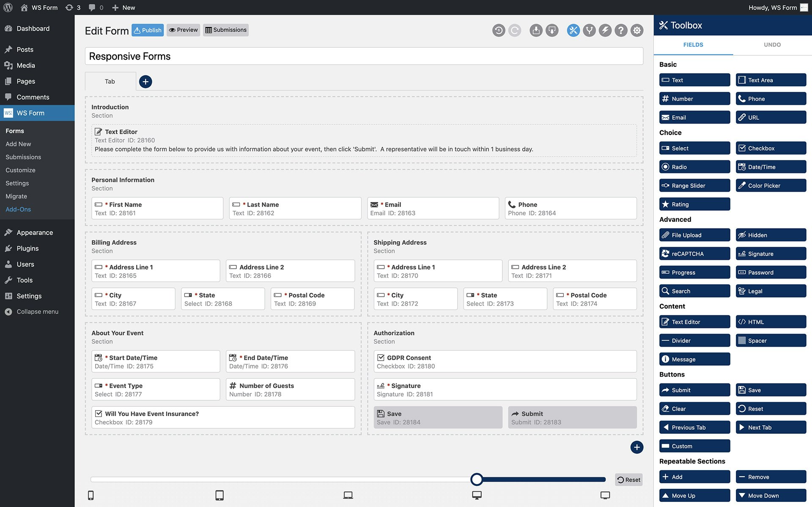This screenshot has height=507, width=812.
Task: Check the GDPR Consent checkbox field
Action: pyautogui.click(x=505, y=361)
